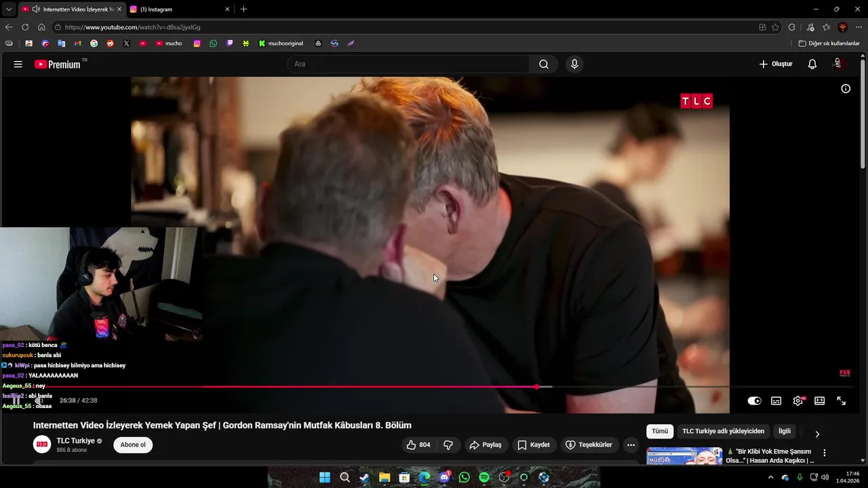Open the browser tab list dropdown
Screen dimensions: 868x488
point(8,9)
